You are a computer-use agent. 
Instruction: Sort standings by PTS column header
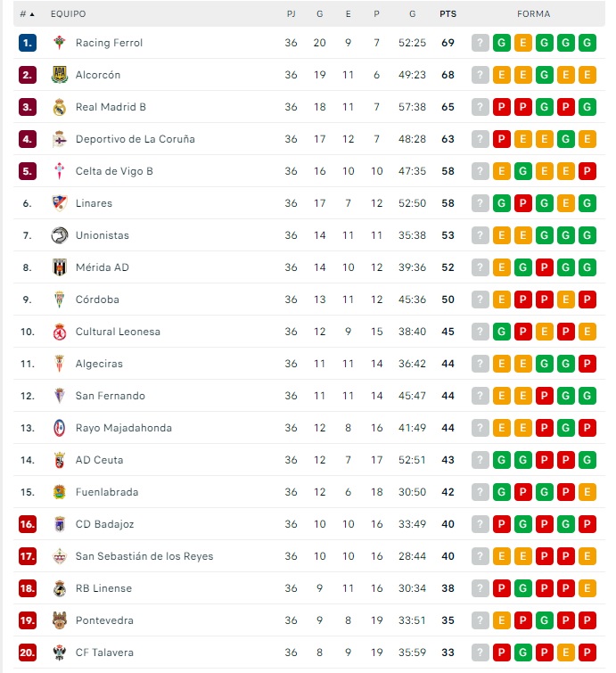pos(448,14)
